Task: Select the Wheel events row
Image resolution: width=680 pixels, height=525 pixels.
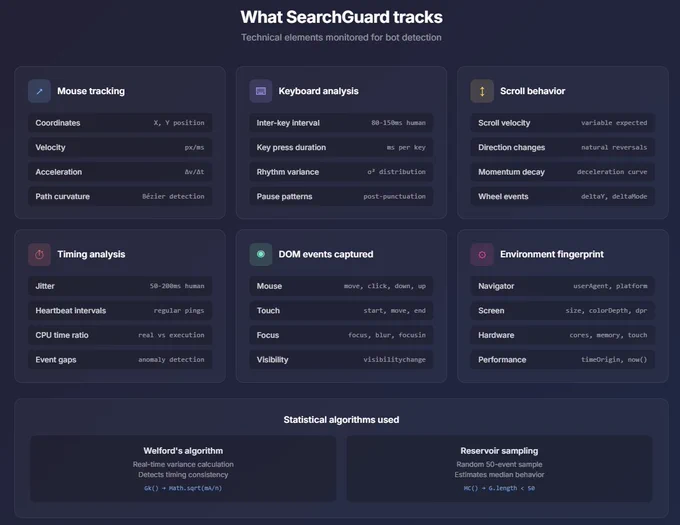Action: coord(562,196)
